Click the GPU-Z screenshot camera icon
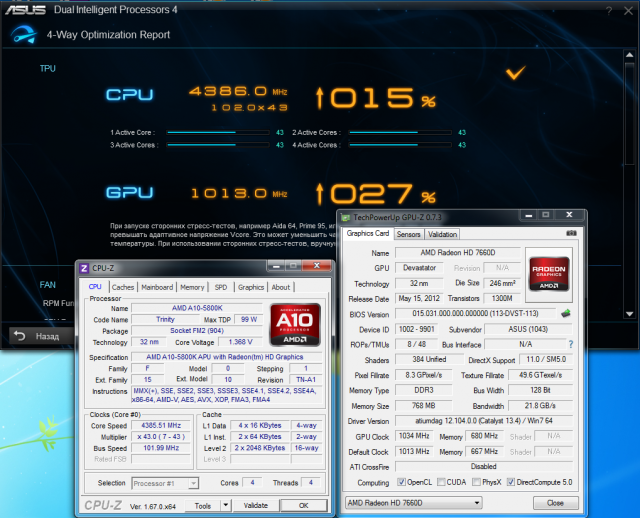 pos(571,233)
